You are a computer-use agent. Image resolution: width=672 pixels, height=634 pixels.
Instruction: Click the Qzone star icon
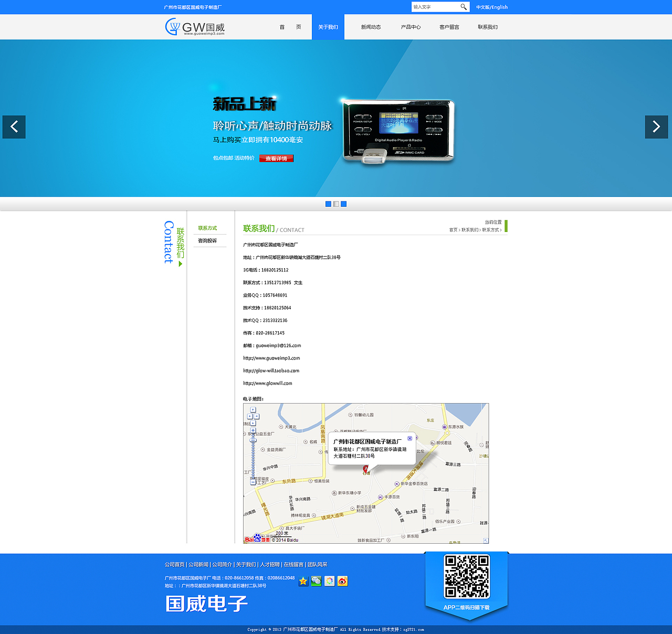tap(303, 581)
